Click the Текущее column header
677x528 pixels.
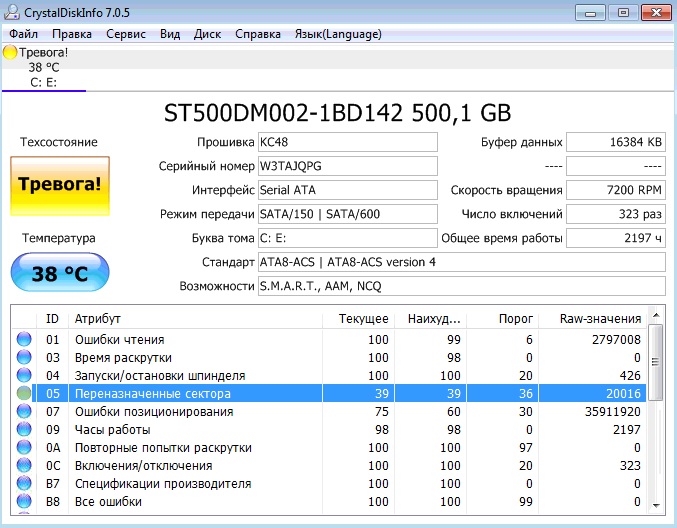358,319
